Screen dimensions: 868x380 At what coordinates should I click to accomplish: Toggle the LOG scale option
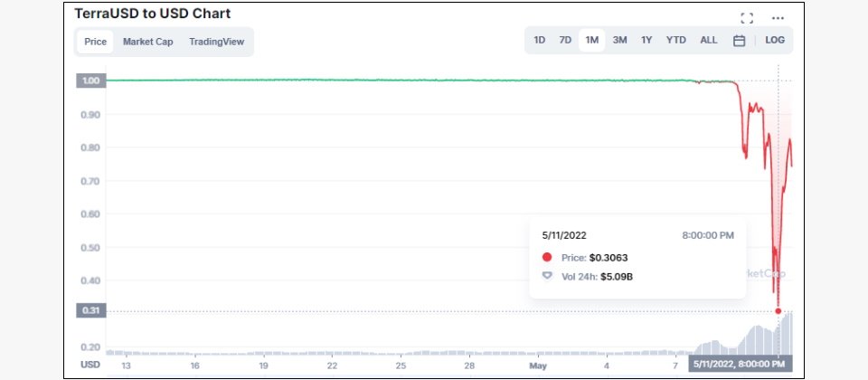point(775,41)
